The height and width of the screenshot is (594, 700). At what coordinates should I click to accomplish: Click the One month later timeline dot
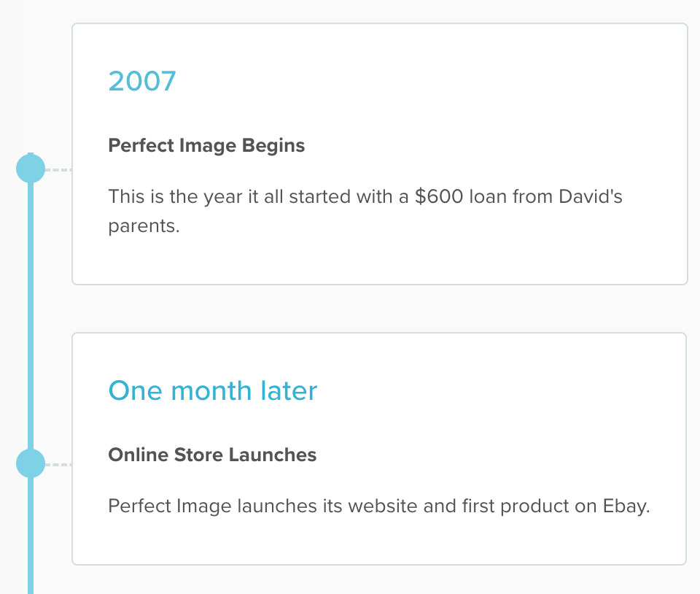point(31,463)
